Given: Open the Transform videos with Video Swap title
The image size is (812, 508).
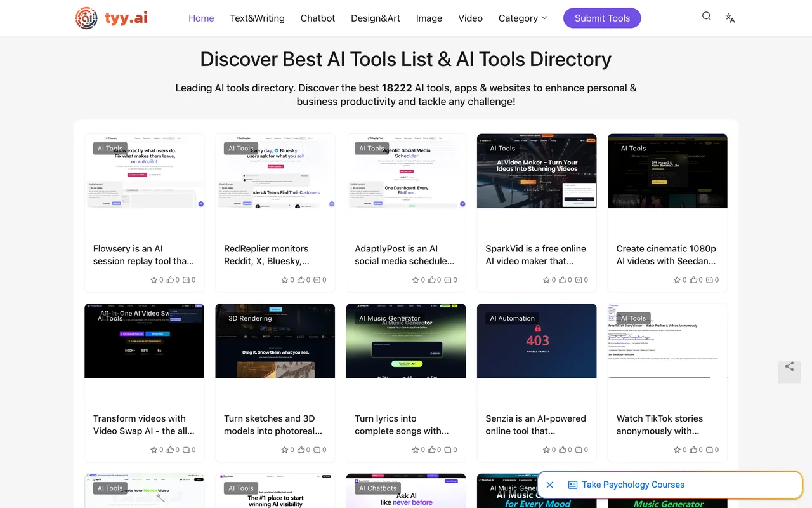Looking at the screenshot, I should pyautogui.click(x=144, y=424).
